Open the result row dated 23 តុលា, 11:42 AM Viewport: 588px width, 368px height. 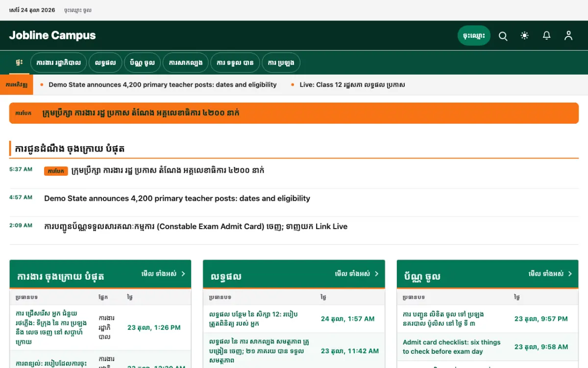point(294,351)
